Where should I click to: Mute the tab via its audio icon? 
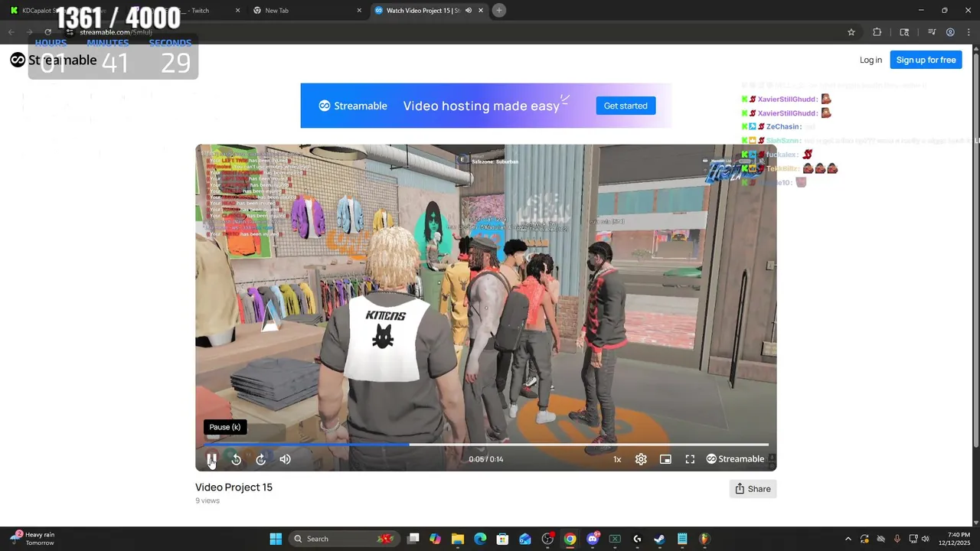click(469, 11)
